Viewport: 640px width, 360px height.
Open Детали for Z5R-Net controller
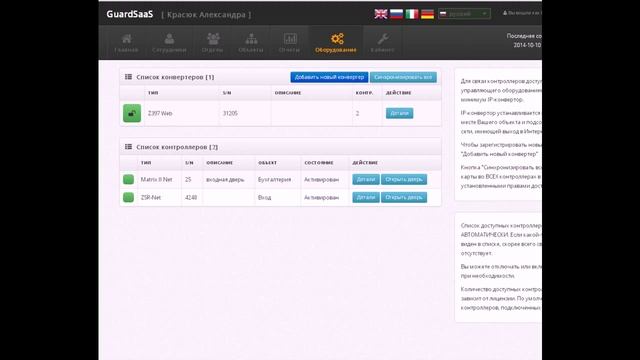(x=366, y=197)
